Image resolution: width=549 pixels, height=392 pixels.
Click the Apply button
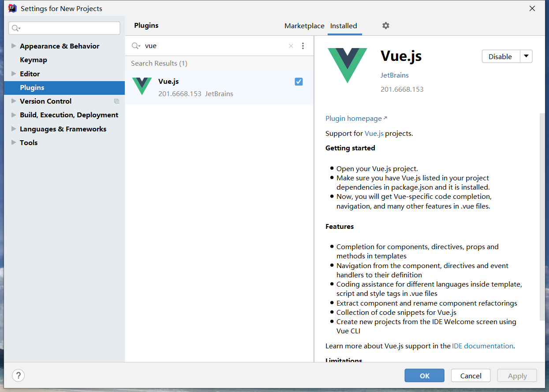pos(517,376)
